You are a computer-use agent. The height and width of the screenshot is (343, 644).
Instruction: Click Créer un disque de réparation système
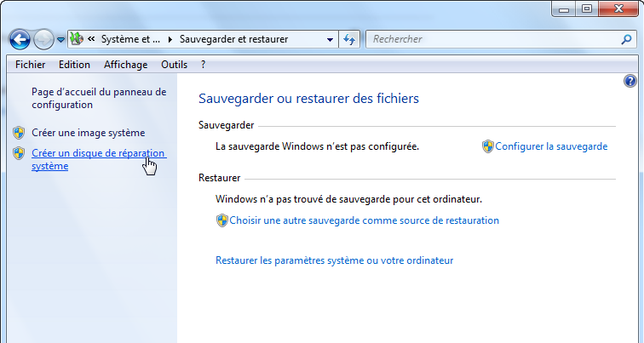(98, 153)
